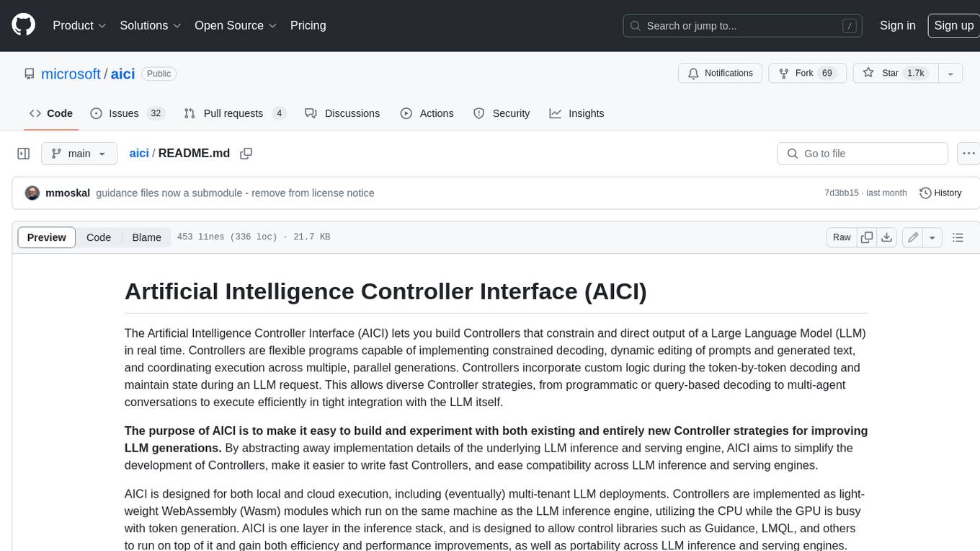Expand the file tree side panel
This screenshot has width=980, height=551.
[x=23, y=154]
